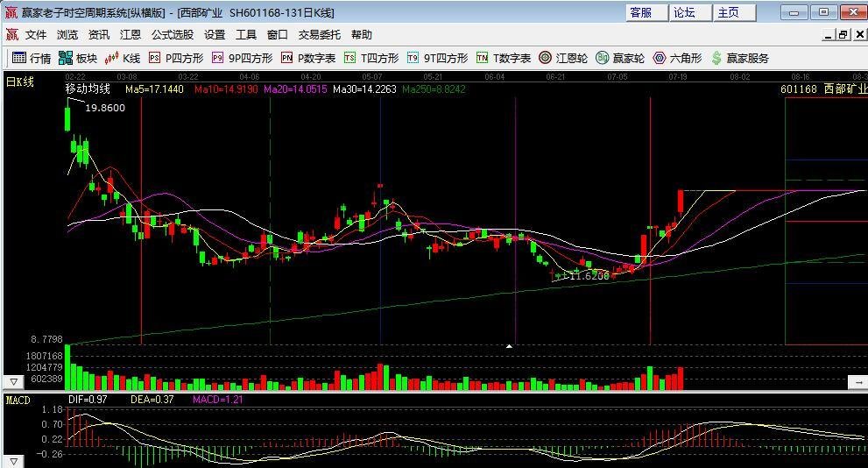This screenshot has width=868, height=468.
Task: Click the right arrow scroll button beside volume
Action: [857, 381]
